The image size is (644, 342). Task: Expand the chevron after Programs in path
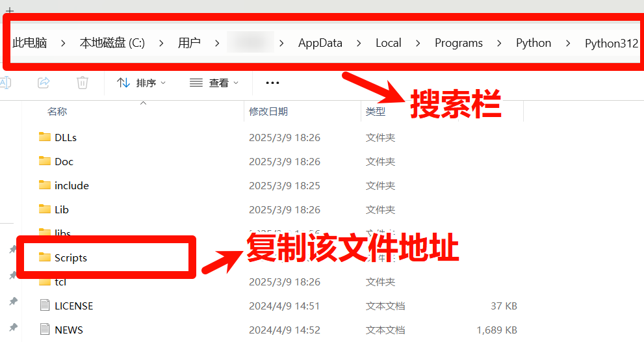[x=499, y=44]
